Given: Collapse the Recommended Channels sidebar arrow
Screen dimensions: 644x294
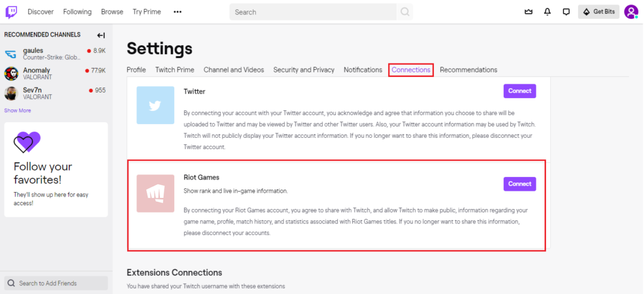Looking at the screenshot, I should coord(101,35).
